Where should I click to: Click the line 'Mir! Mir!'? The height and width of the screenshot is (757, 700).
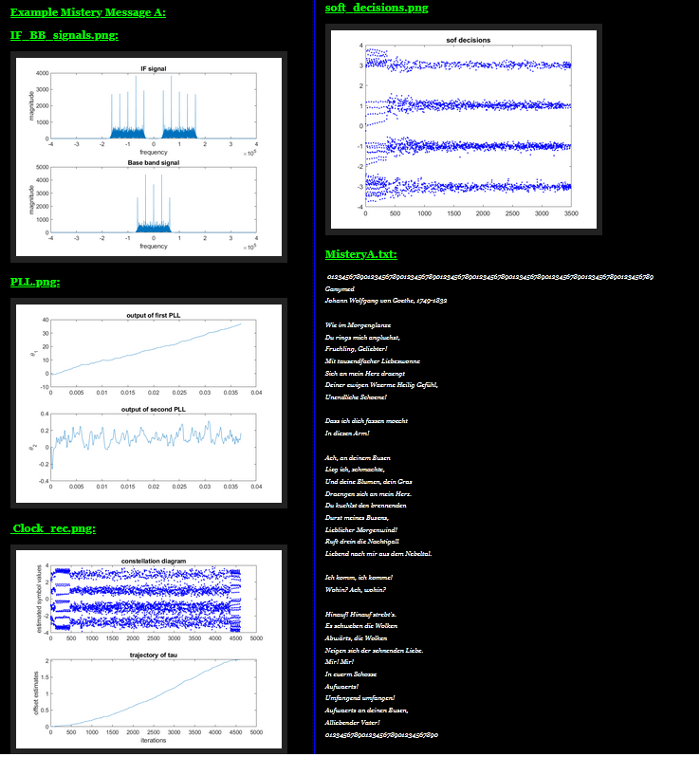340,662
